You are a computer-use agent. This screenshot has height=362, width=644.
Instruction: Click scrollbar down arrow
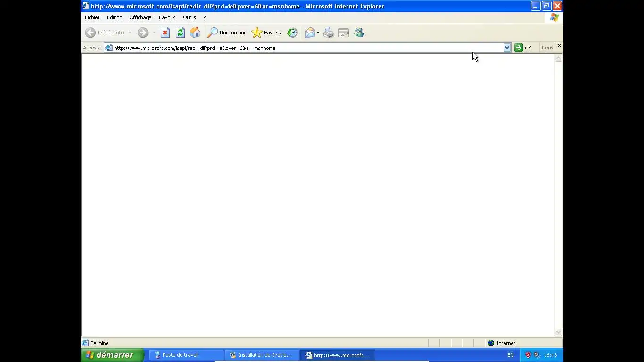coord(559,332)
